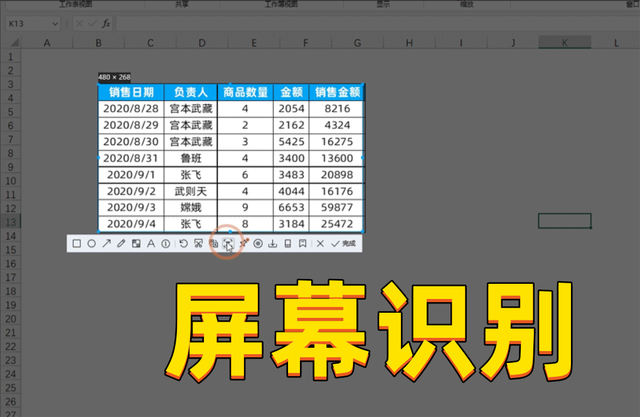Click the cell 20898
Image resolution: width=640 pixels, height=417 pixels.
[337, 175]
